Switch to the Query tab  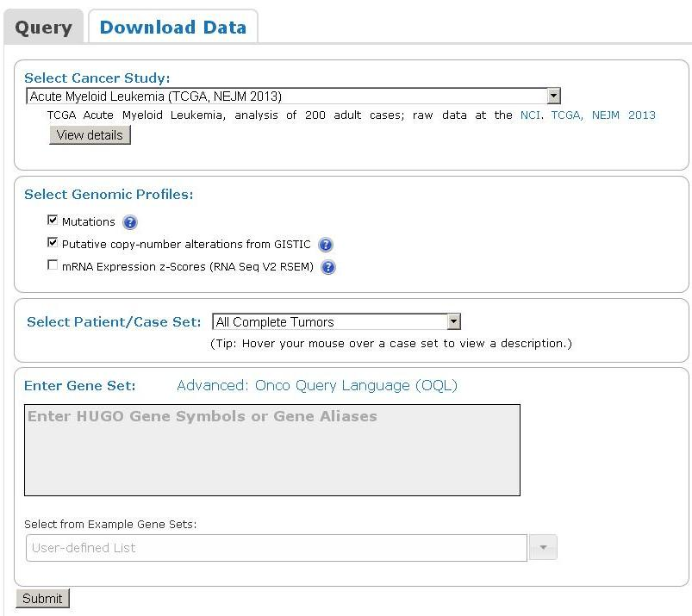pyautogui.click(x=43, y=28)
